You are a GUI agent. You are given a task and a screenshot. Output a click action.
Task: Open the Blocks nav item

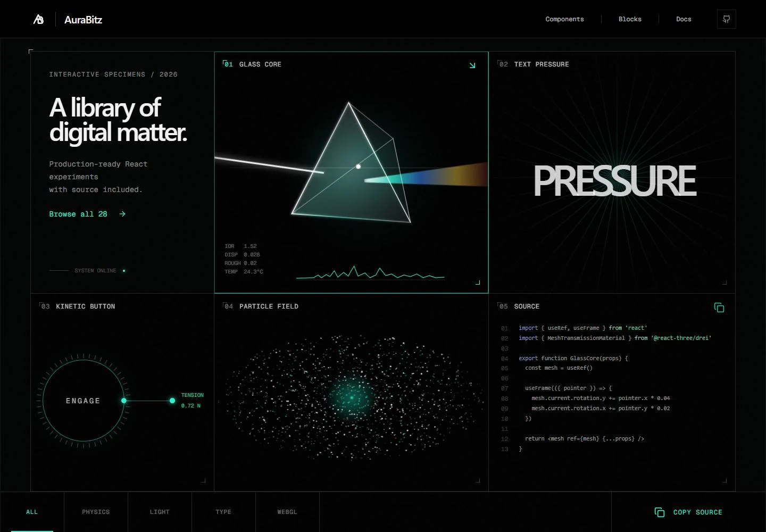click(630, 19)
